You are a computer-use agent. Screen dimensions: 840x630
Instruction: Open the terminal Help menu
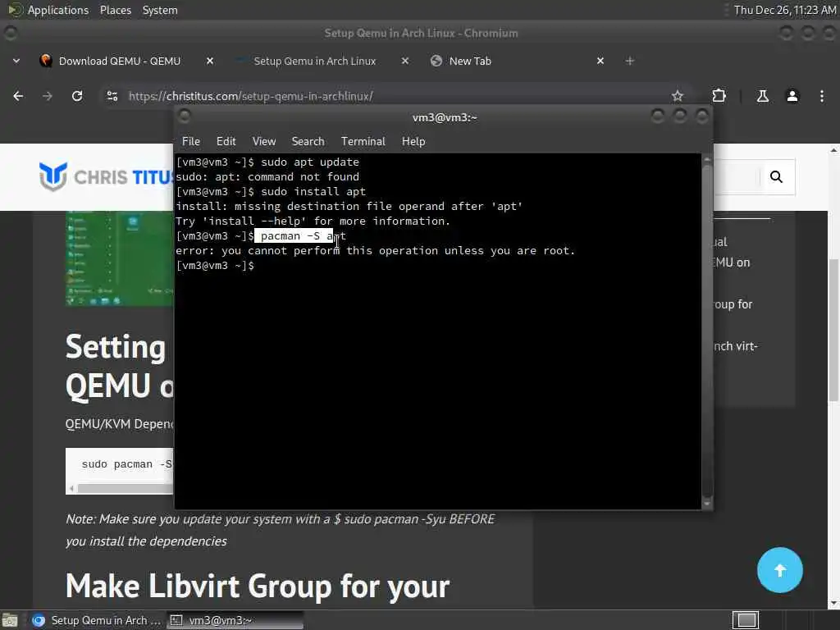[x=413, y=141]
